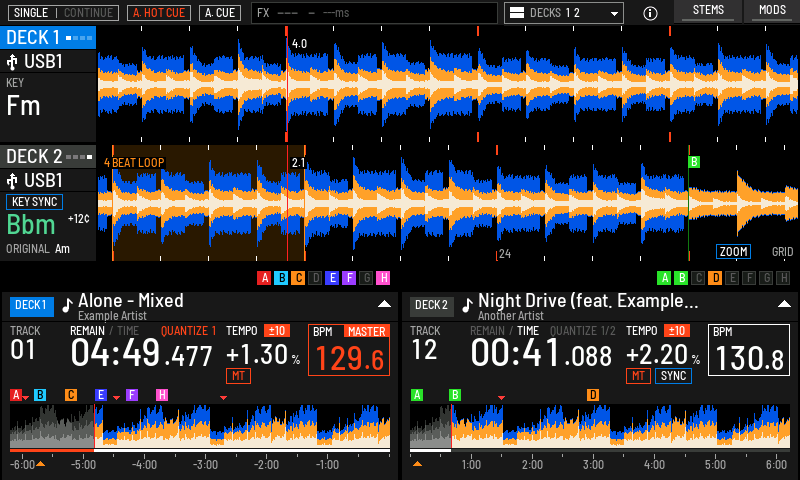800x480 pixels.
Task: Click the decks layout icon in DECKS 1 2 selector
Action: click(x=517, y=13)
